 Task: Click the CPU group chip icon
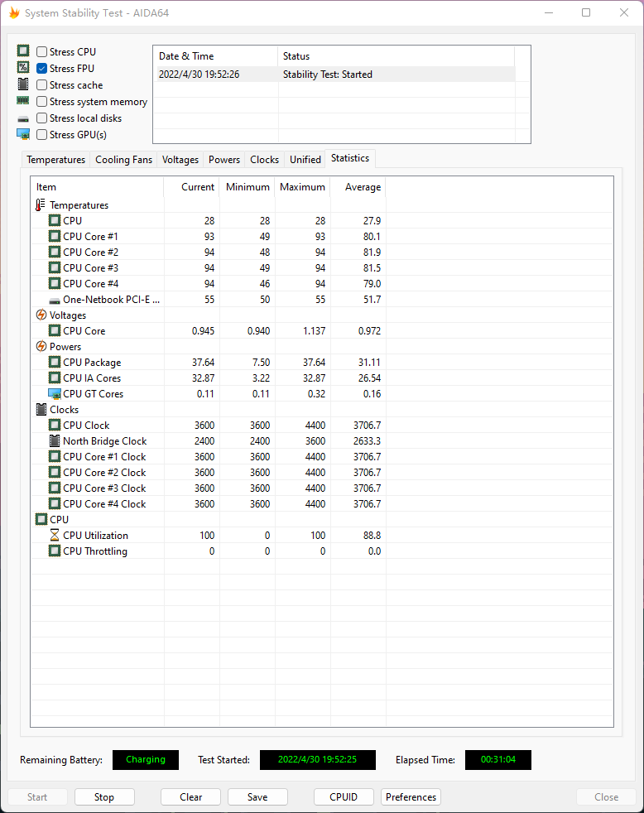[x=41, y=519]
